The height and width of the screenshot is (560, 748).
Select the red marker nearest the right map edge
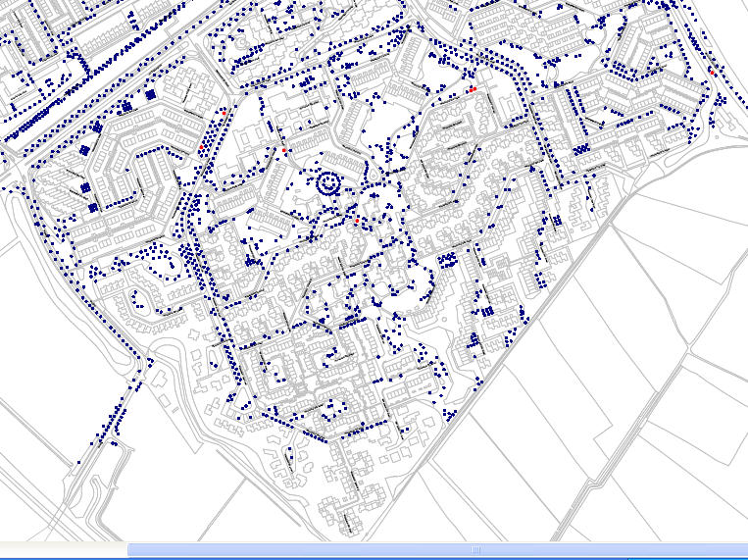tap(712, 72)
